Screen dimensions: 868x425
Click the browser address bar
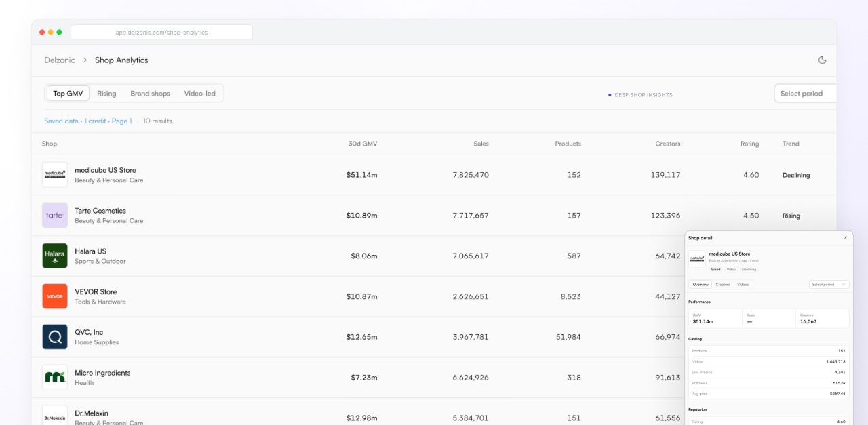pos(161,32)
